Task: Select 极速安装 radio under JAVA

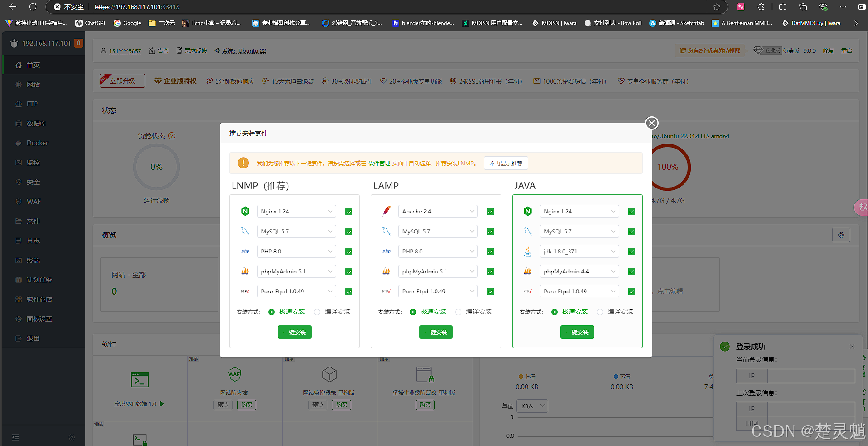Action: 555,312
